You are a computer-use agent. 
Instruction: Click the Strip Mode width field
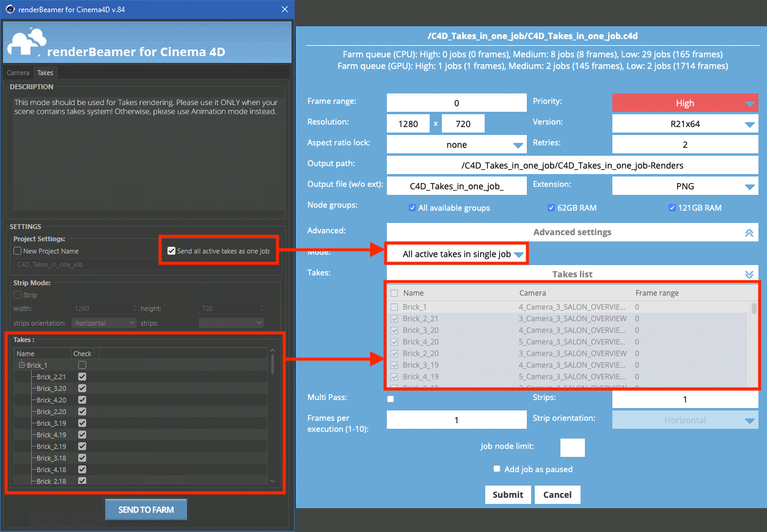tap(105, 308)
